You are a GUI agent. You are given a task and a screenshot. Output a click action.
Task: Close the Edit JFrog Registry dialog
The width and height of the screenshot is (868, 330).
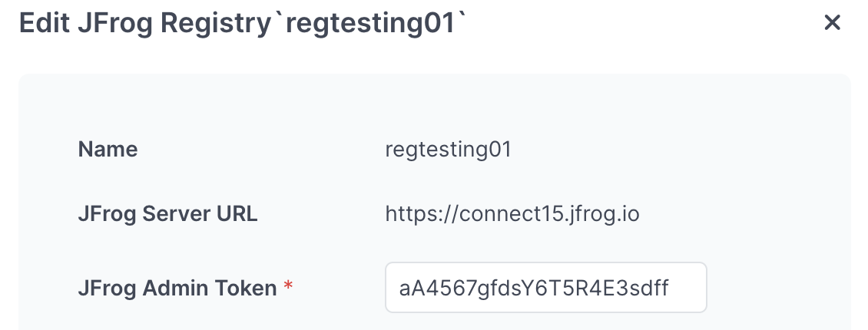[x=832, y=23]
